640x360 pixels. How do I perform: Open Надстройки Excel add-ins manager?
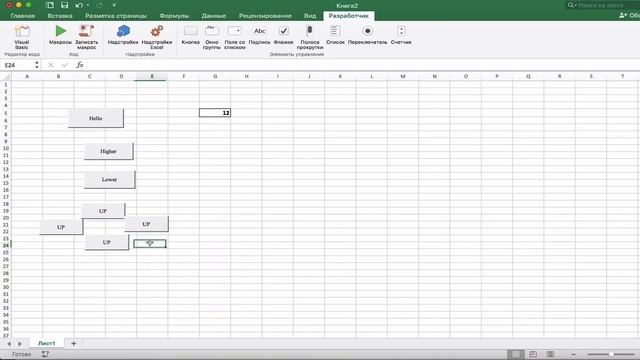coord(157,37)
